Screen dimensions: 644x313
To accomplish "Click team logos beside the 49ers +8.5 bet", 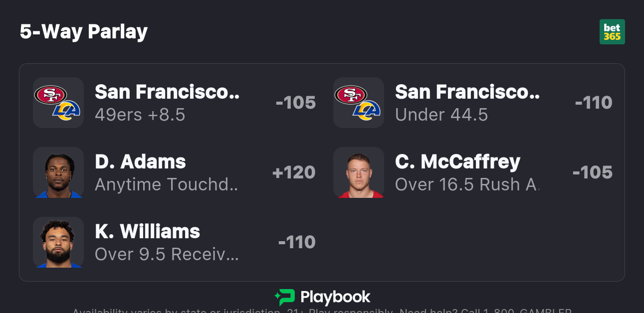I will coord(58,103).
